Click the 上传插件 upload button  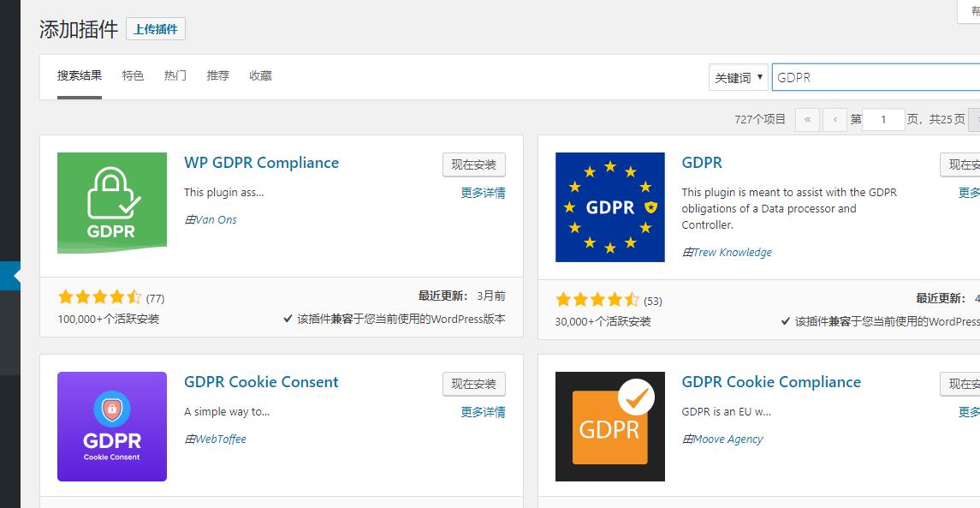(156, 29)
